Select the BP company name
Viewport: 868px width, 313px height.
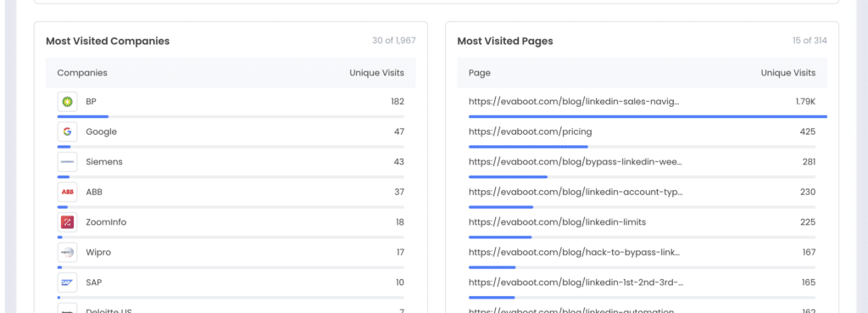pos(92,102)
